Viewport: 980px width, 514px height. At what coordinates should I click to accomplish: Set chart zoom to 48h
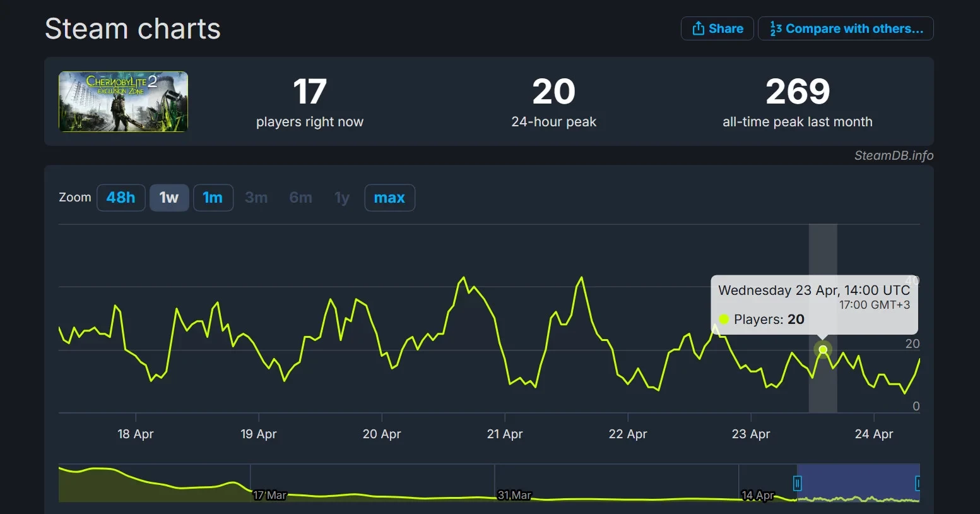coord(121,198)
